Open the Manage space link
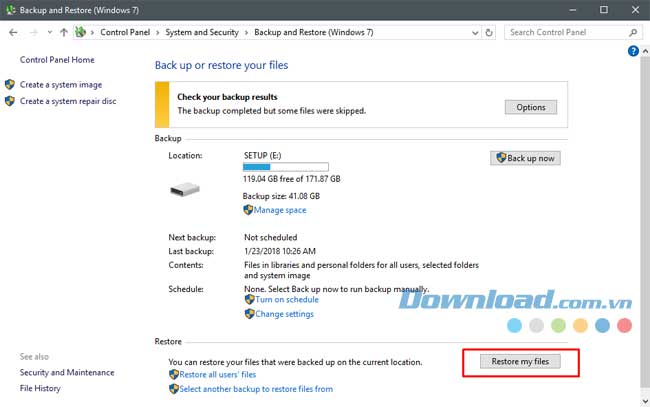The image size is (650, 407). (280, 210)
